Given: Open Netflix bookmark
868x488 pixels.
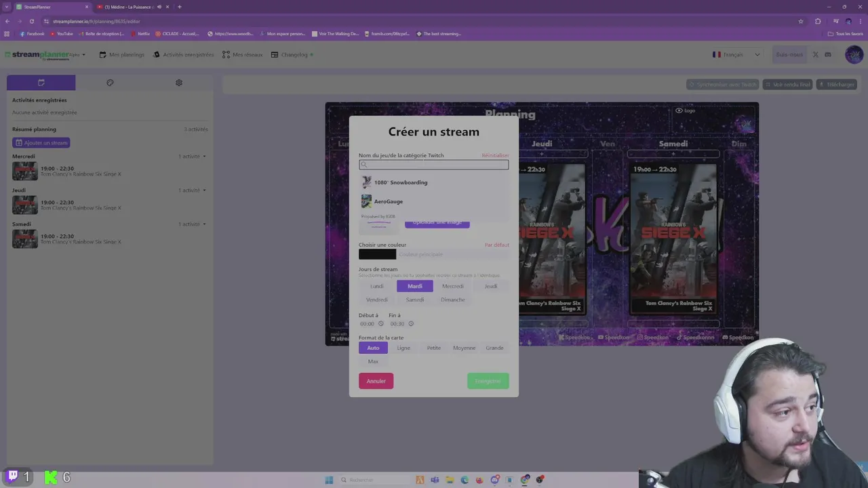Looking at the screenshot, I should click(140, 34).
